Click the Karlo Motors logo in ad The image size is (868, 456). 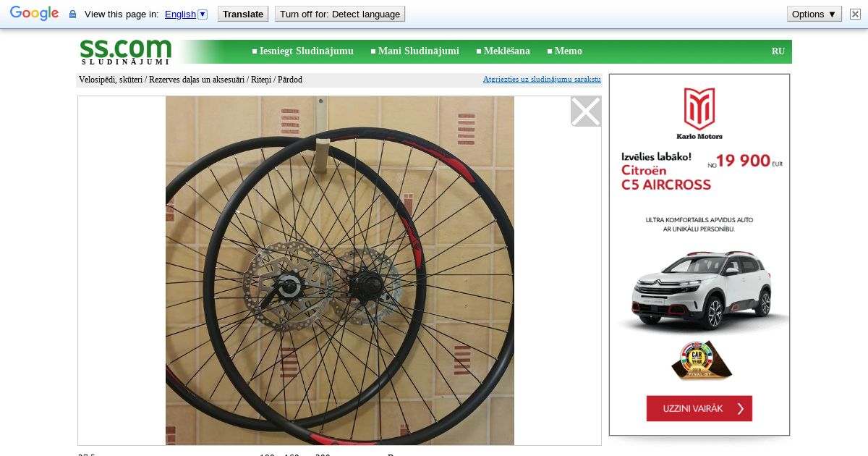tap(699, 114)
